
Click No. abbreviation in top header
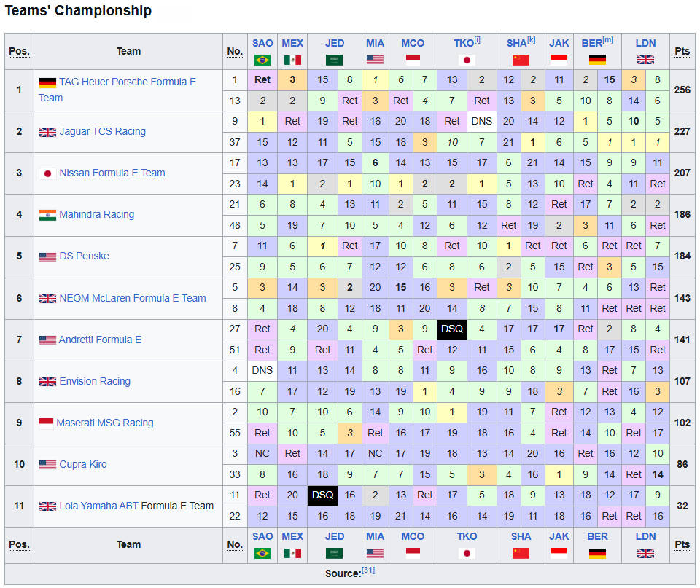tap(235, 51)
